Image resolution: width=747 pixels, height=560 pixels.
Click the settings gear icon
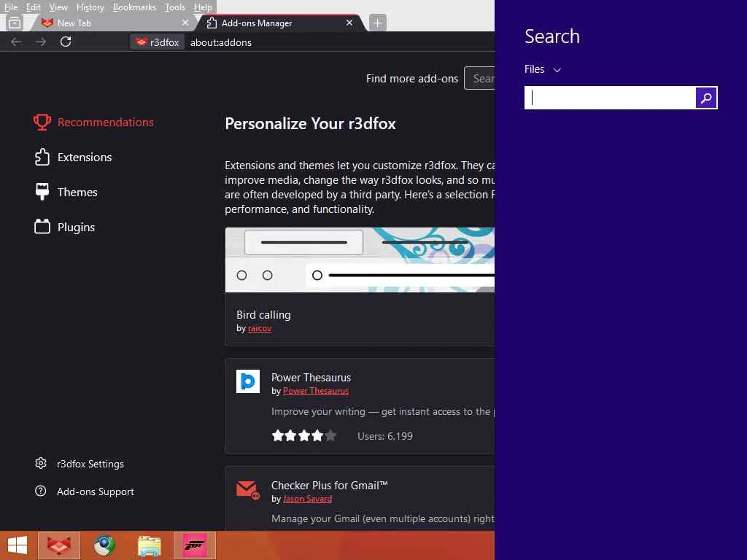point(41,463)
